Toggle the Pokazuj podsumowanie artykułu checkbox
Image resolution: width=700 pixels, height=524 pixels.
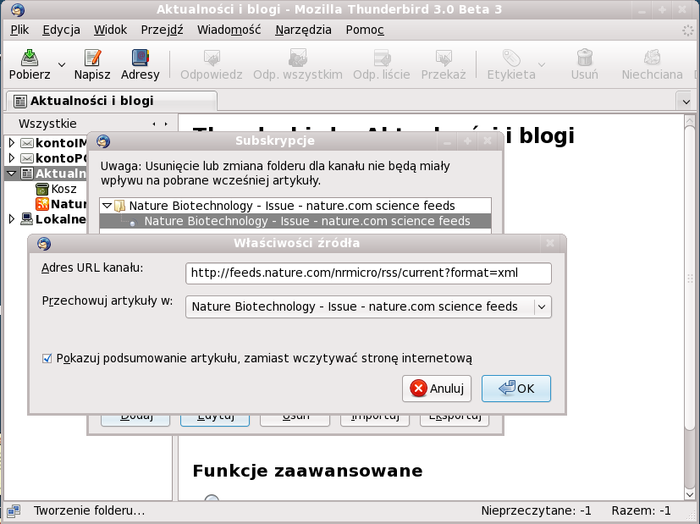[x=47, y=358]
